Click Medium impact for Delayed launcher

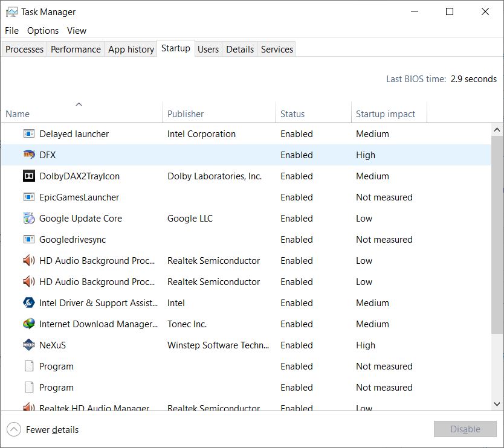pos(372,134)
